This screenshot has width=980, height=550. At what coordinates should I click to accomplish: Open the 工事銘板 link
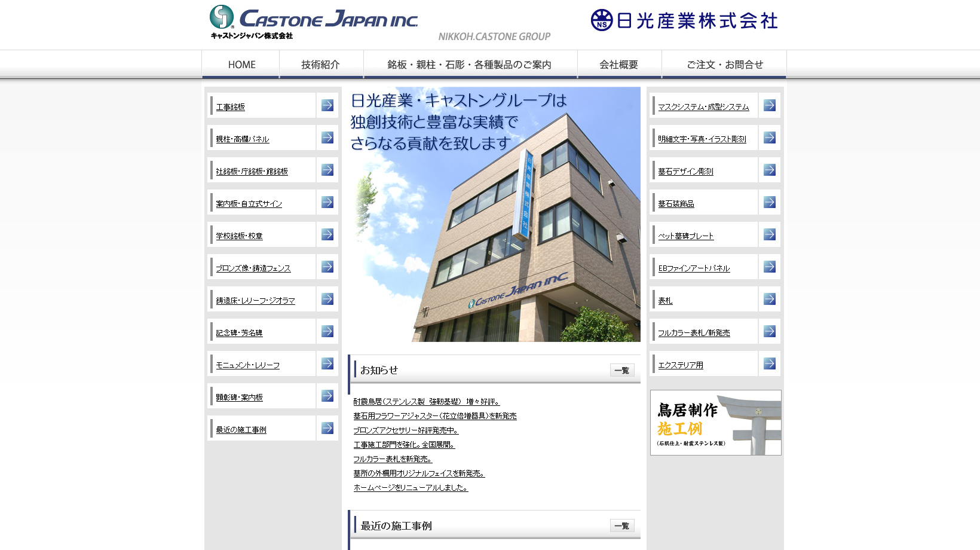231,107
